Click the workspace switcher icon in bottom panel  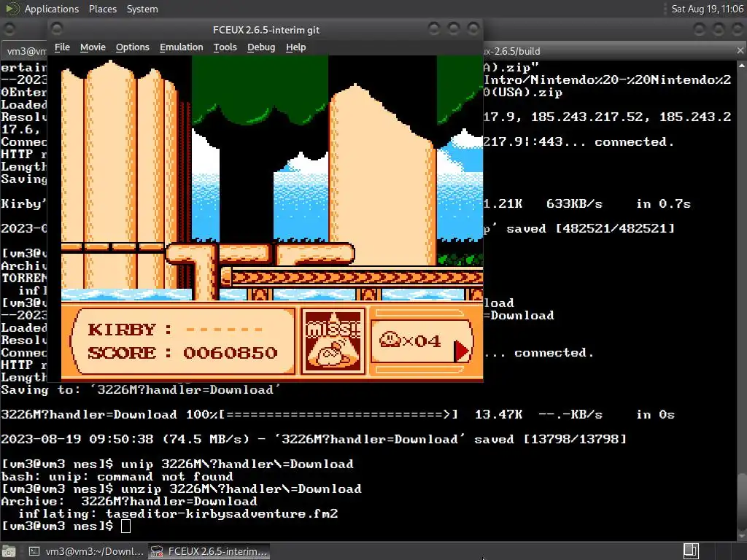[x=691, y=551]
